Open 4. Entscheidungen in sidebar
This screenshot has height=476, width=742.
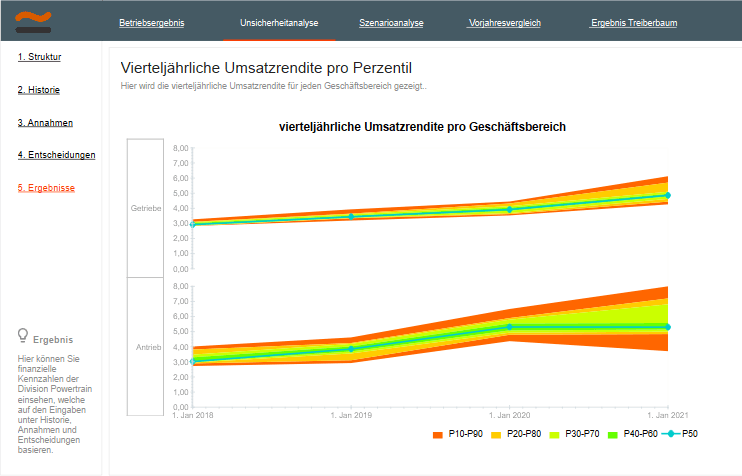[56, 155]
